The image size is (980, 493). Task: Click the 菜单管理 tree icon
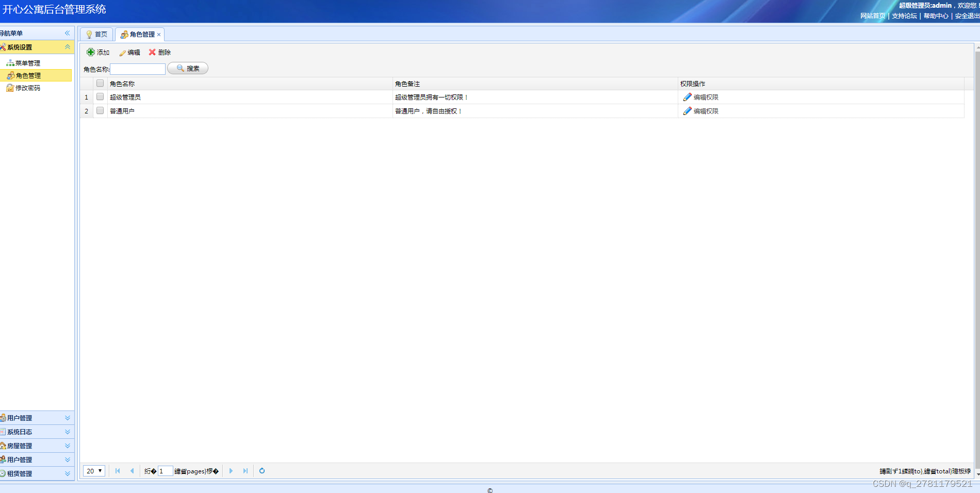10,63
